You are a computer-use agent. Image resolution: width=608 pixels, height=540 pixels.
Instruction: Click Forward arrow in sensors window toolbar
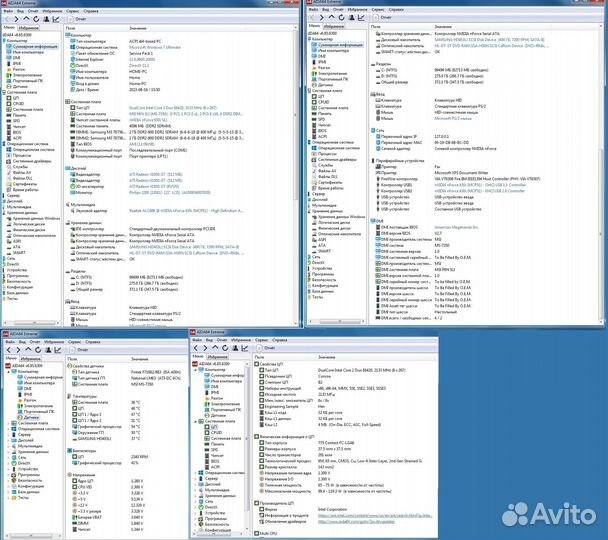tap(18, 350)
